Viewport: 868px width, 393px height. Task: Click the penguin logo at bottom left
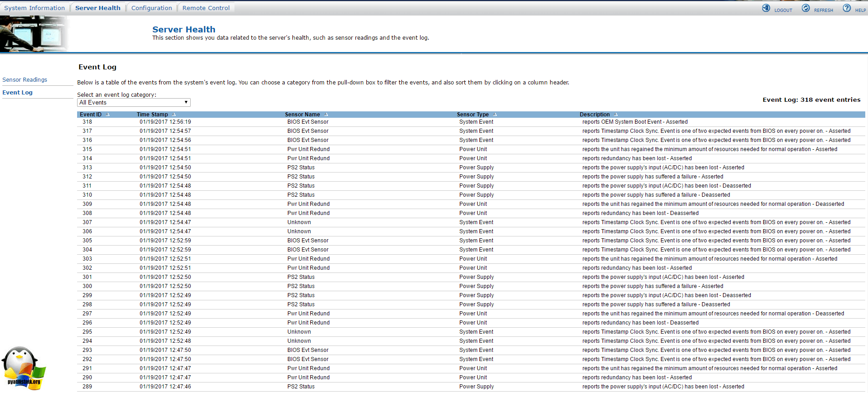coord(24,368)
